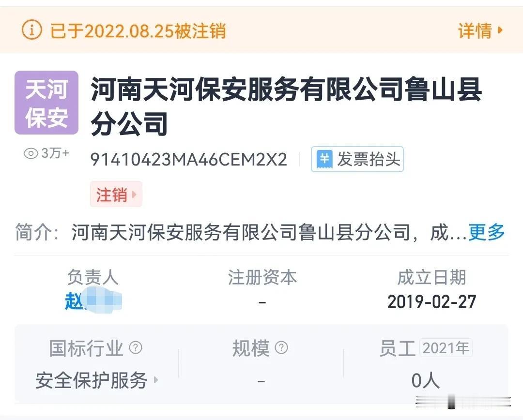Screen dimensions: 523x420
Task: Click the 成立日期 2019-02-27 value
Action: 431,302
